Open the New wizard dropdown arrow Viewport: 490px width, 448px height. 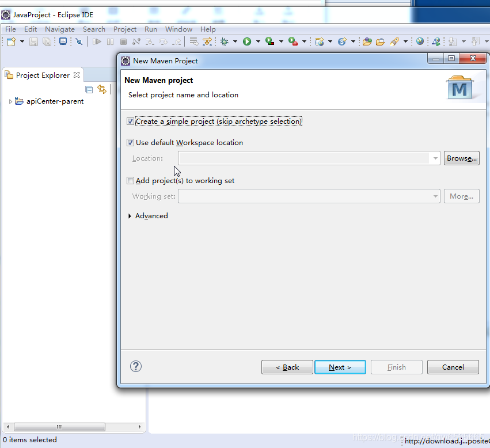pyautogui.click(x=22, y=41)
